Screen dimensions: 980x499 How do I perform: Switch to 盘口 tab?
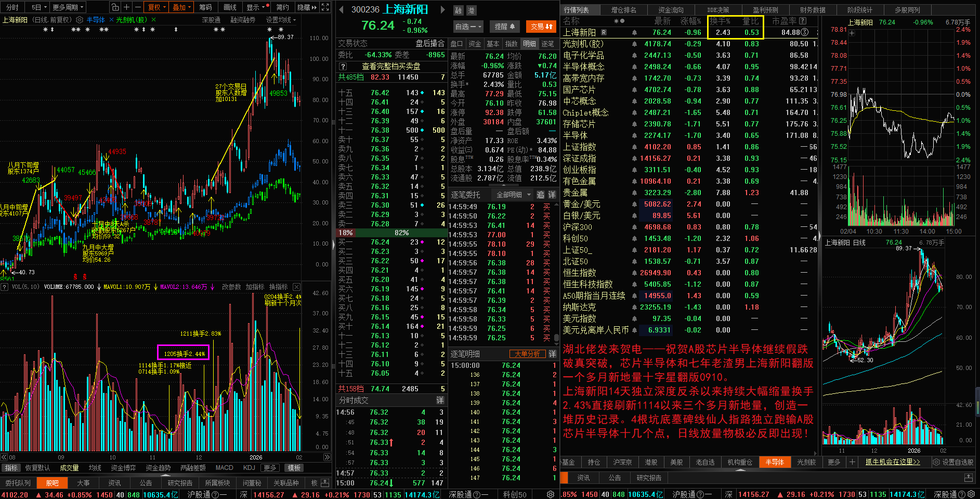click(x=456, y=44)
